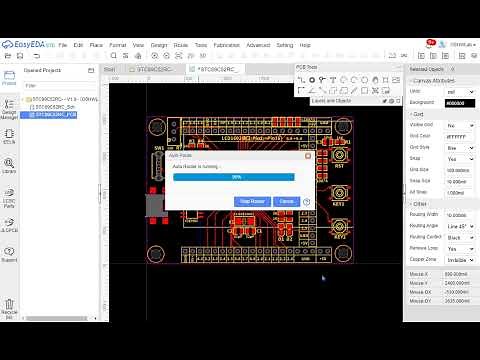Open the Design Manager sidebar panel
This screenshot has height=360, width=480.
tap(9, 109)
